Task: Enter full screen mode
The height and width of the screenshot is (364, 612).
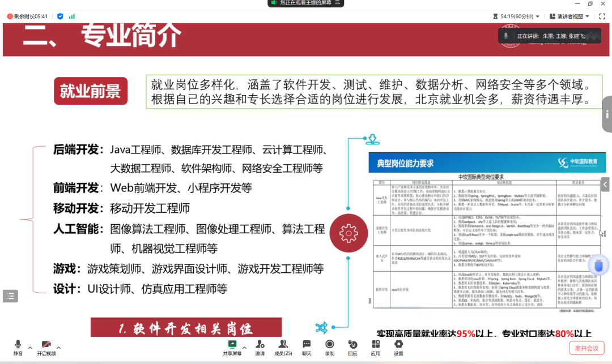Action: click(x=602, y=16)
